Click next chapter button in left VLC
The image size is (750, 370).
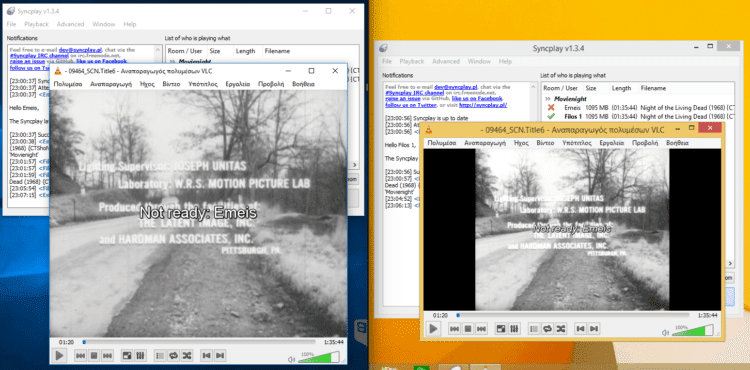pyautogui.click(x=108, y=356)
